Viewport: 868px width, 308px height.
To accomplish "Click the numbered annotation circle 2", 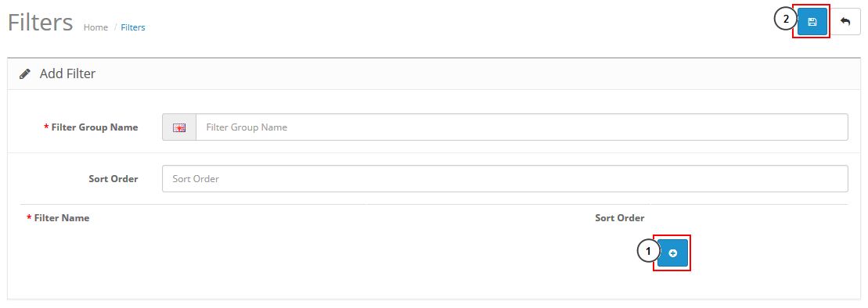I will [785, 20].
